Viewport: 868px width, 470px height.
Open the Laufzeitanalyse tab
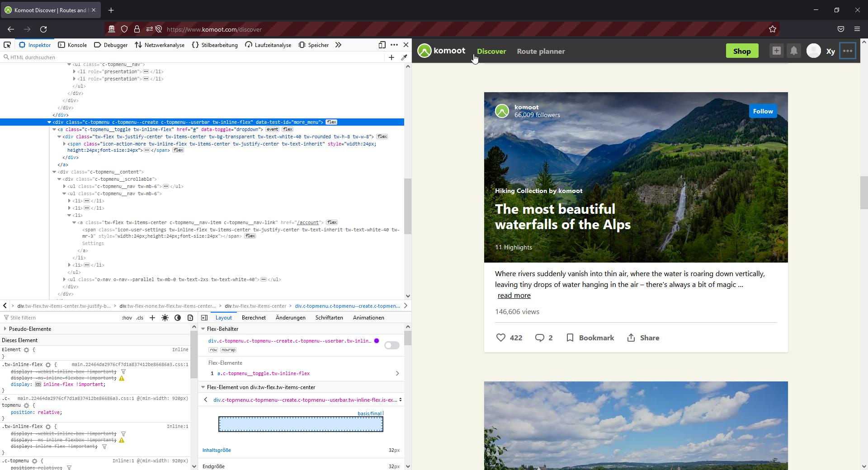(x=268, y=45)
